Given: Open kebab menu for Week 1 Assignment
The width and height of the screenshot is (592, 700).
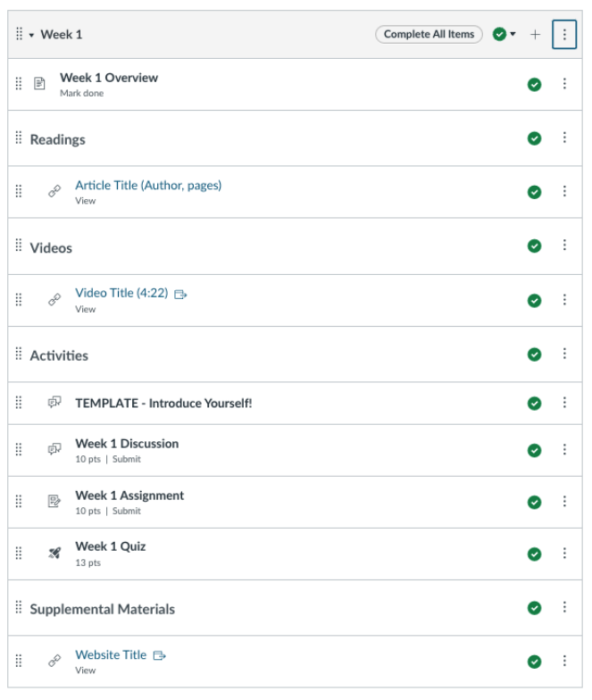Looking at the screenshot, I should click(x=564, y=502).
